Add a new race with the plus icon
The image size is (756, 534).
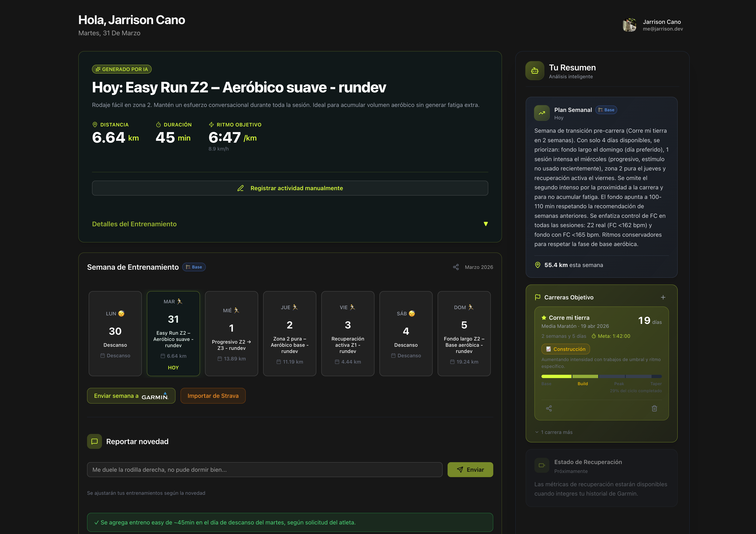point(663,297)
